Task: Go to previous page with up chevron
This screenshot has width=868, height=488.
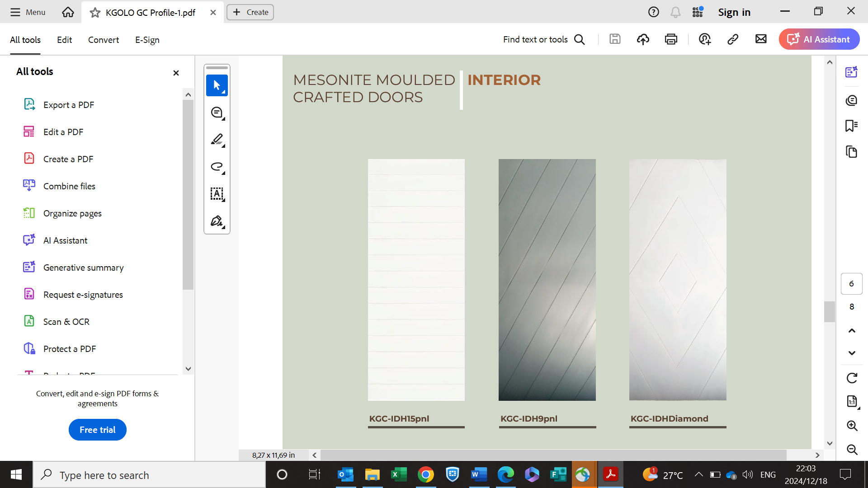Action: click(852, 331)
